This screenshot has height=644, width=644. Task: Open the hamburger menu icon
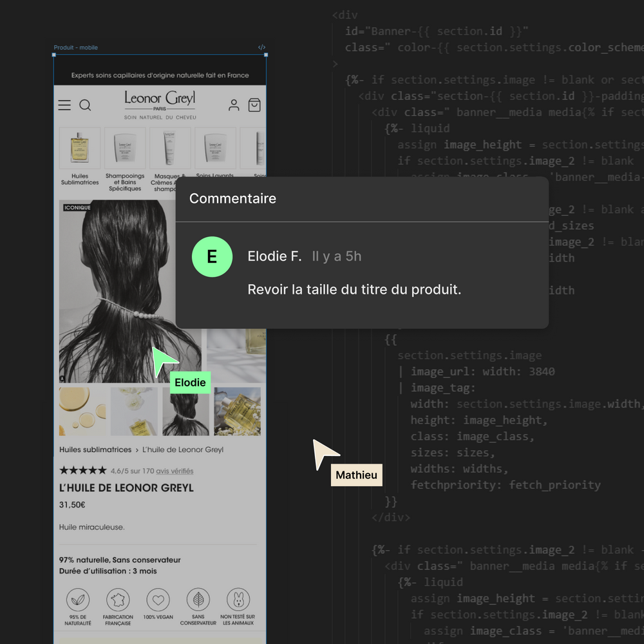(64, 105)
